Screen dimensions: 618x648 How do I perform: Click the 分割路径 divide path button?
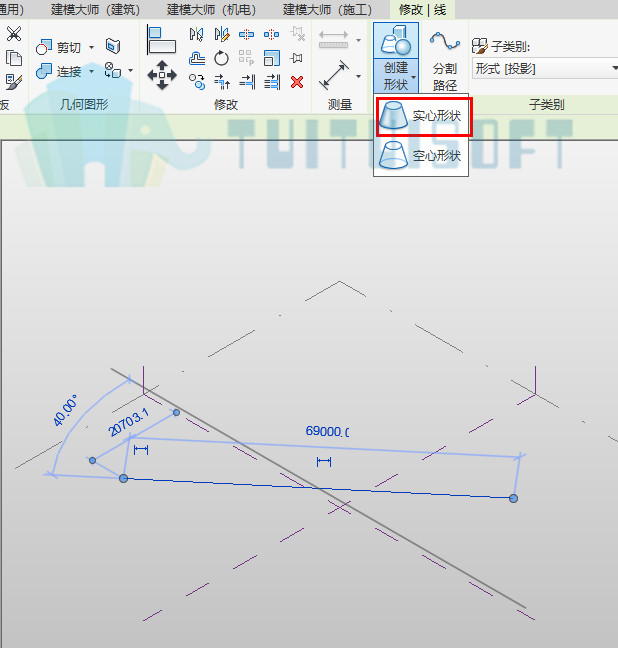coord(444,59)
